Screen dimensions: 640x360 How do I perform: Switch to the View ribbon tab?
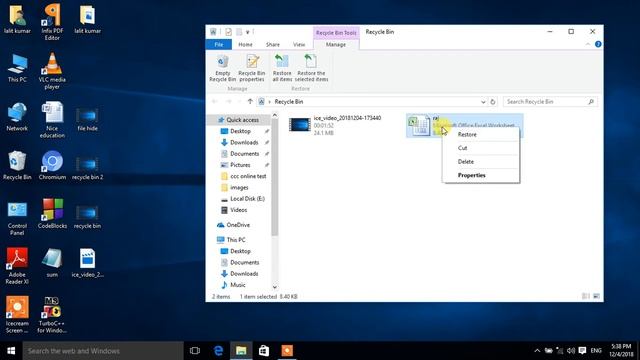299,44
